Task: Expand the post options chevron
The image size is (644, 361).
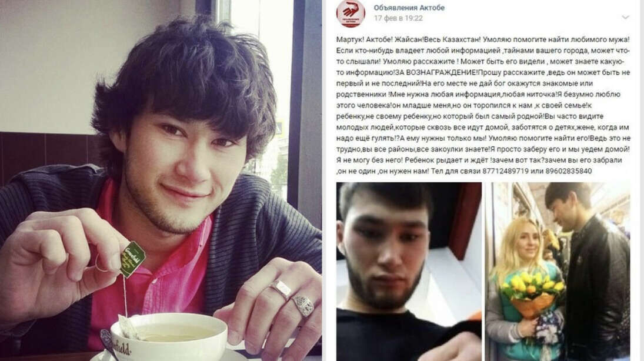Action: pos(625,17)
